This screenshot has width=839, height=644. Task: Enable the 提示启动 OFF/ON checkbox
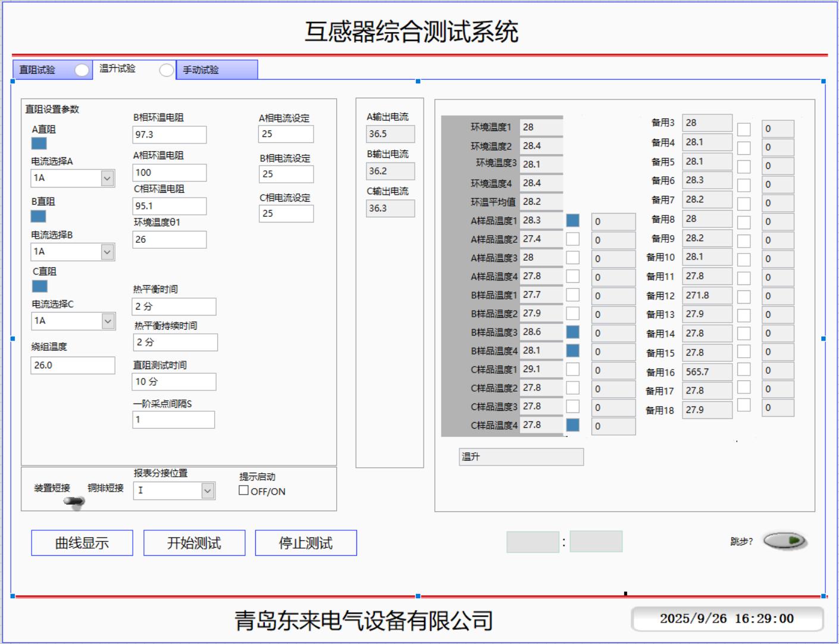[x=244, y=490]
